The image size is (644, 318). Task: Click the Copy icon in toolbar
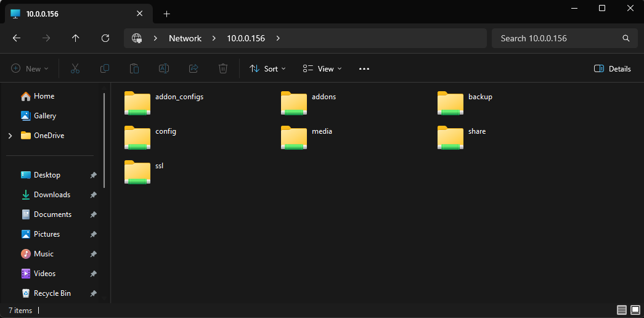click(x=105, y=69)
